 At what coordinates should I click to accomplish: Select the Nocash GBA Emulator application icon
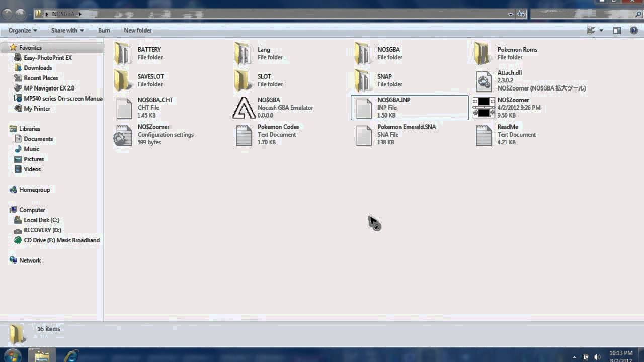244,108
